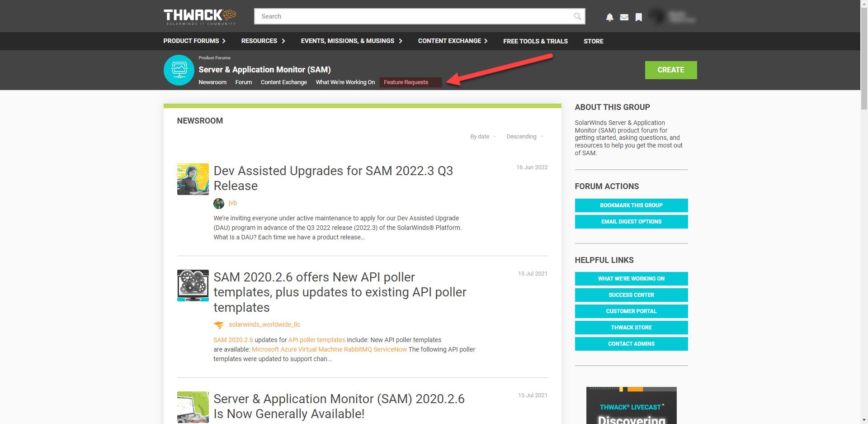The width and height of the screenshot is (868, 424).
Task: Click the THWACK logo
Action: click(x=200, y=17)
